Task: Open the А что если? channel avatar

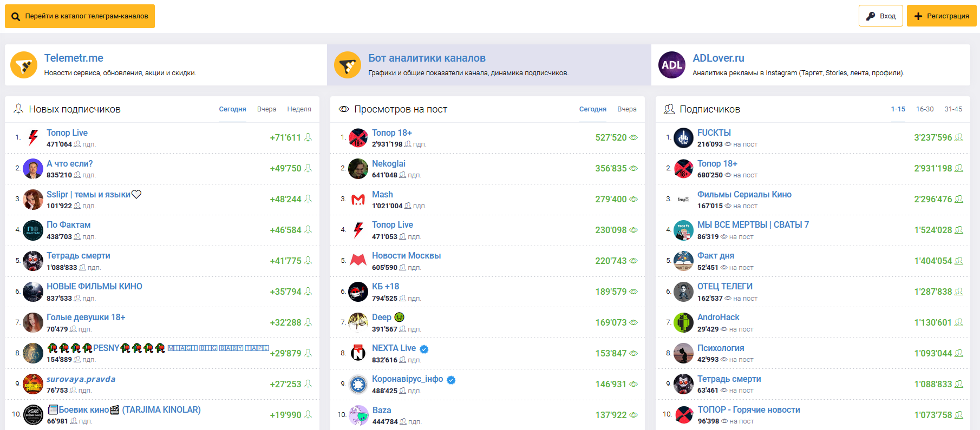Action: pyautogui.click(x=33, y=169)
